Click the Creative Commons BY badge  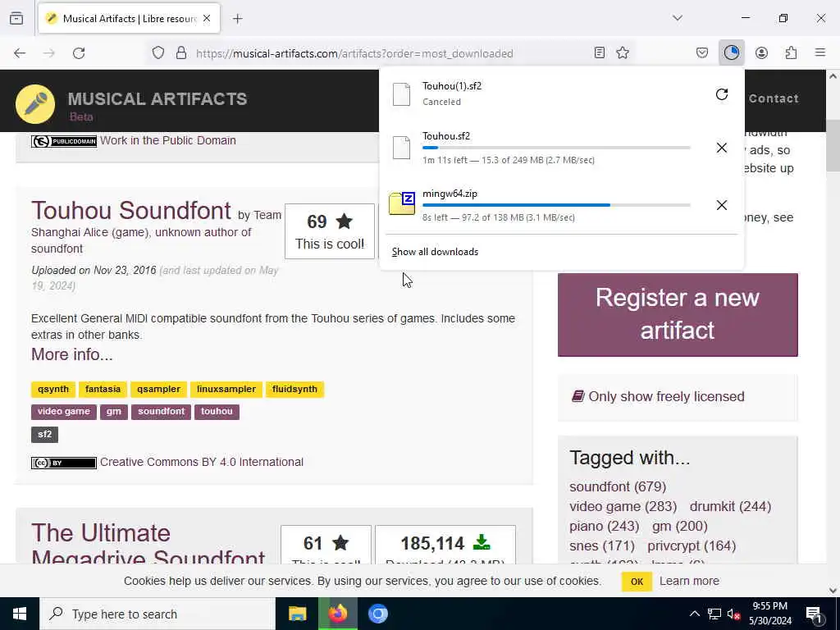click(64, 463)
